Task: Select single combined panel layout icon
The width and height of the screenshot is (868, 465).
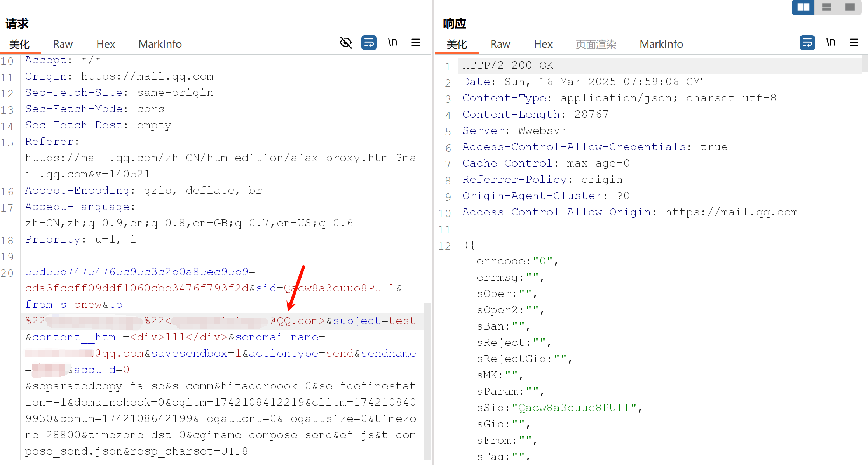Action: click(x=850, y=7)
